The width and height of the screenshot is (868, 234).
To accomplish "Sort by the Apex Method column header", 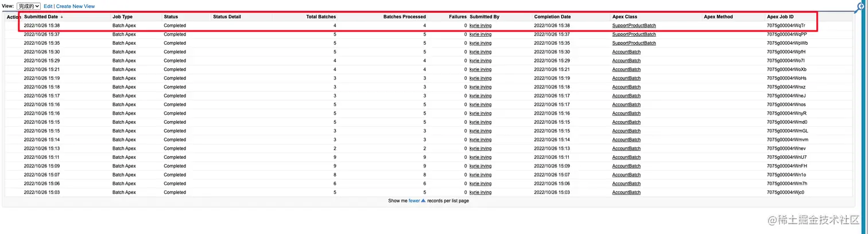I will (x=718, y=17).
